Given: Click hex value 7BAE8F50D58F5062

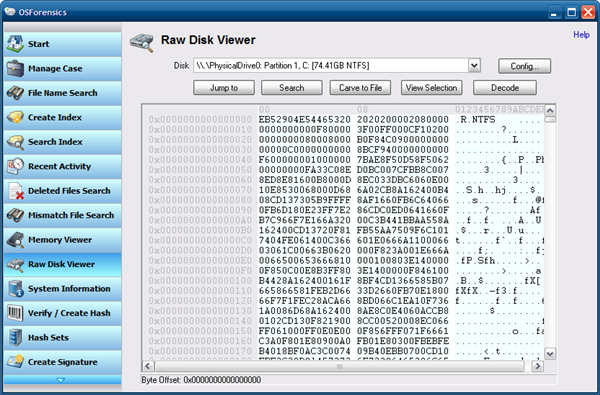Looking at the screenshot, I should 403,160.
